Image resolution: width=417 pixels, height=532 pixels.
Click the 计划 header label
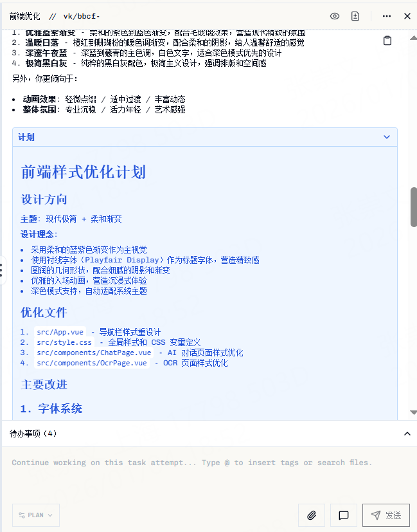[26, 137]
